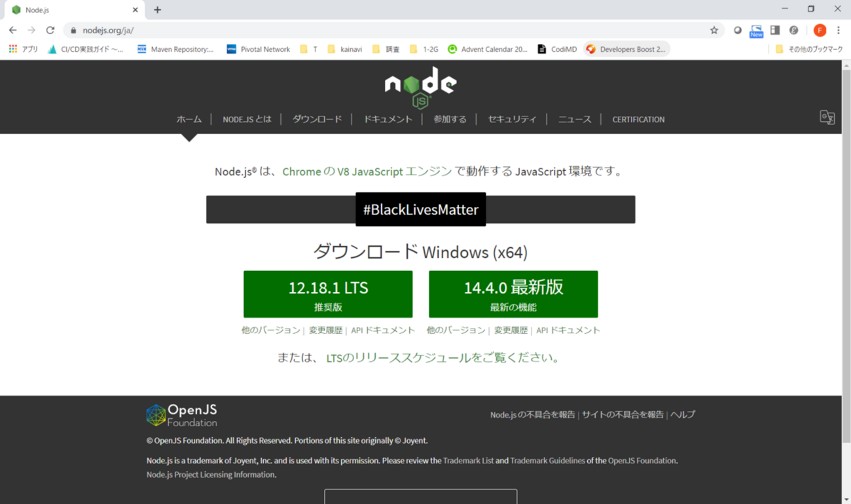Click the サイトの不具合を報告 footer link
Screen dimensions: 851x504
coord(623,414)
